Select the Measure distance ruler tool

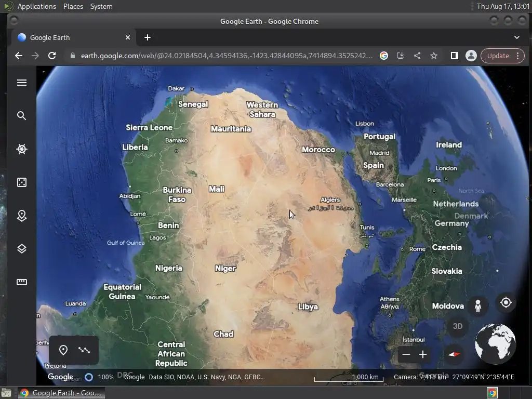click(x=22, y=282)
